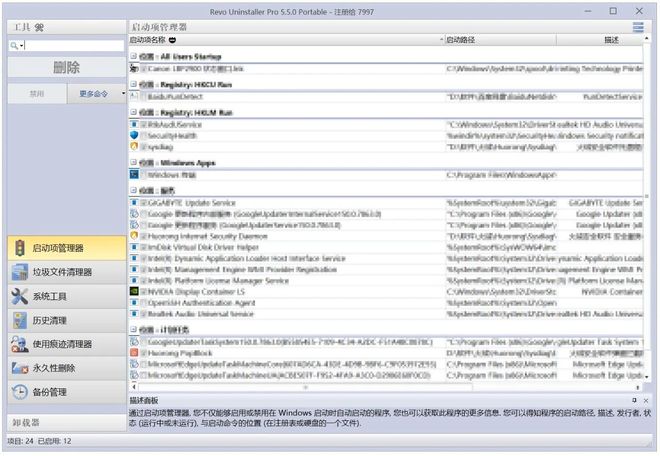The width and height of the screenshot is (660, 456).
Task: Click the vertical scrollbar down arrow
Action: pos(647,376)
